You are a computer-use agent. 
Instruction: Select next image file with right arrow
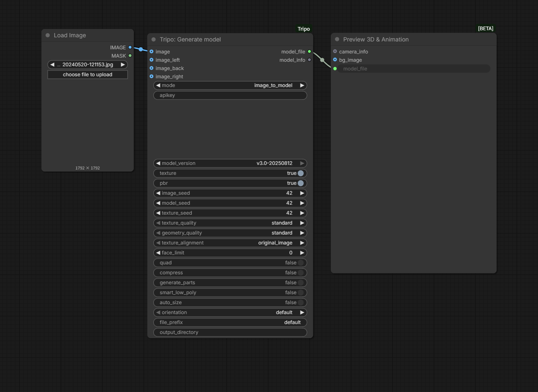(123, 65)
